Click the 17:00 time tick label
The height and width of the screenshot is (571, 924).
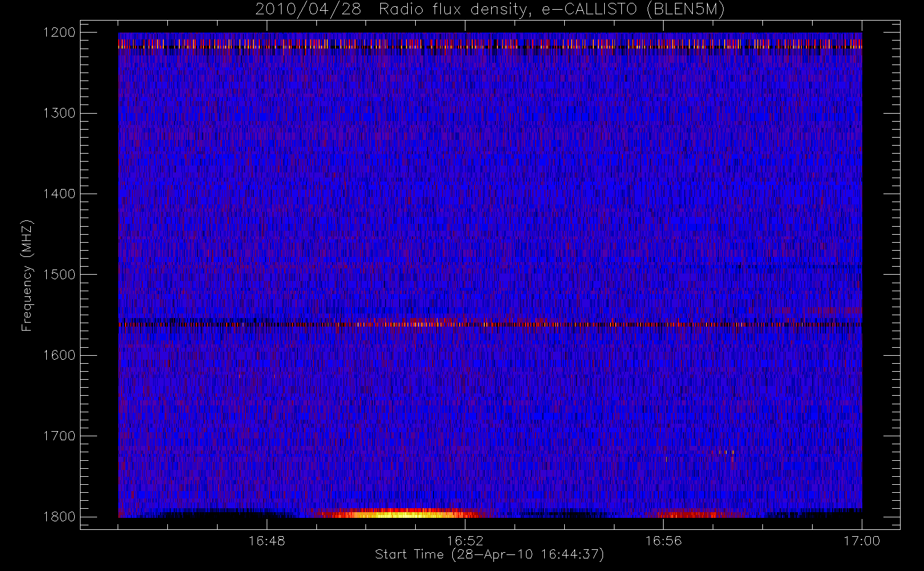pos(862,541)
